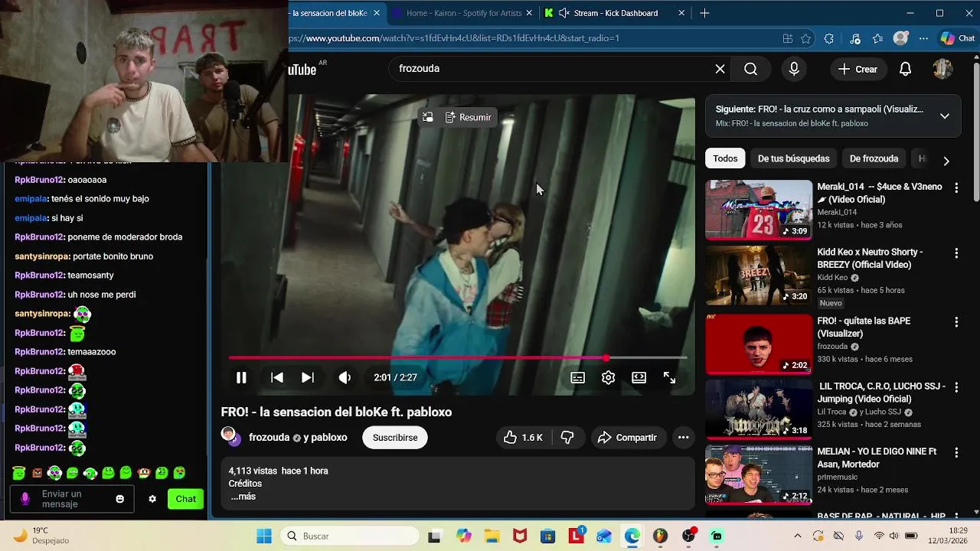
Task: Open a new browser tab
Action: coord(704,13)
